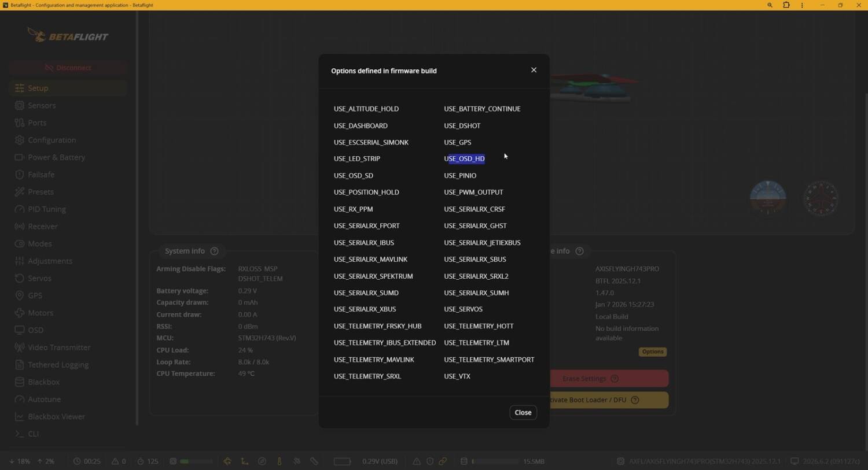Open the Blackbox database icon
Image resolution: width=868 pixels, height=470 pixels.
20,382
